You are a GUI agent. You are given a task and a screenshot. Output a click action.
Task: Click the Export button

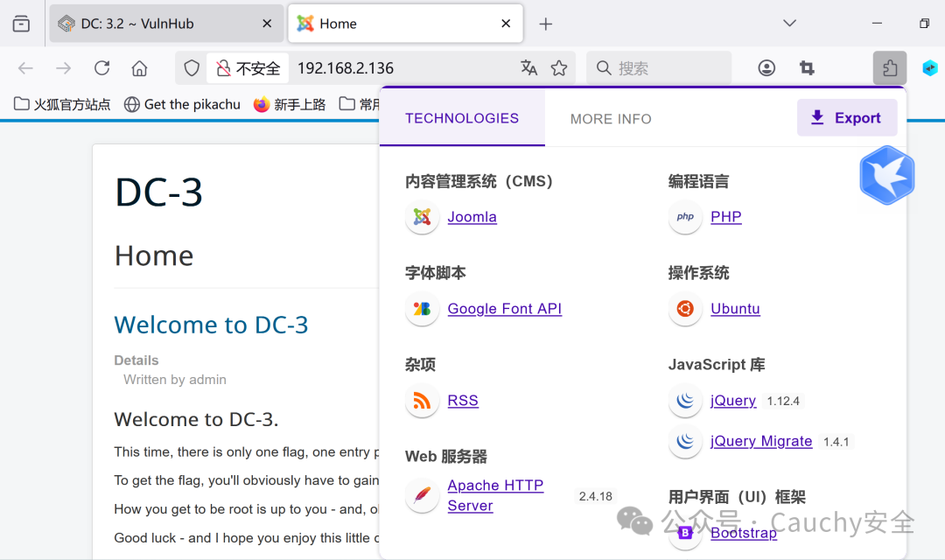847,117
